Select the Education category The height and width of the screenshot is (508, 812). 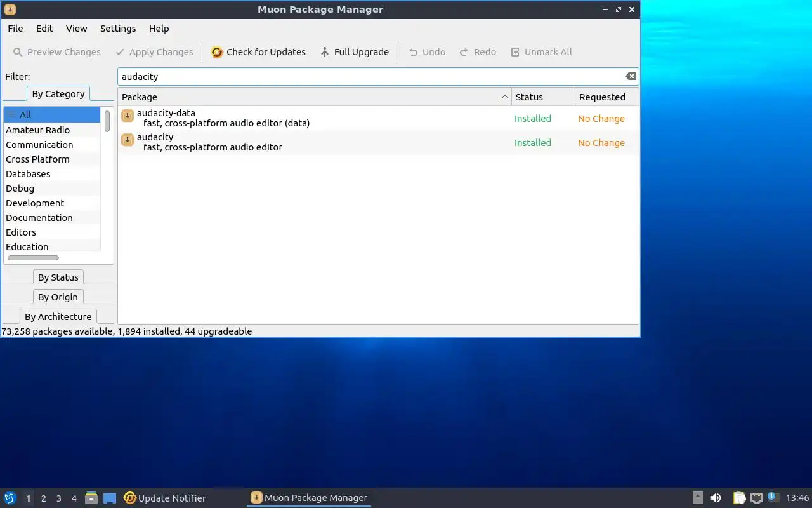tap(52, 247)
